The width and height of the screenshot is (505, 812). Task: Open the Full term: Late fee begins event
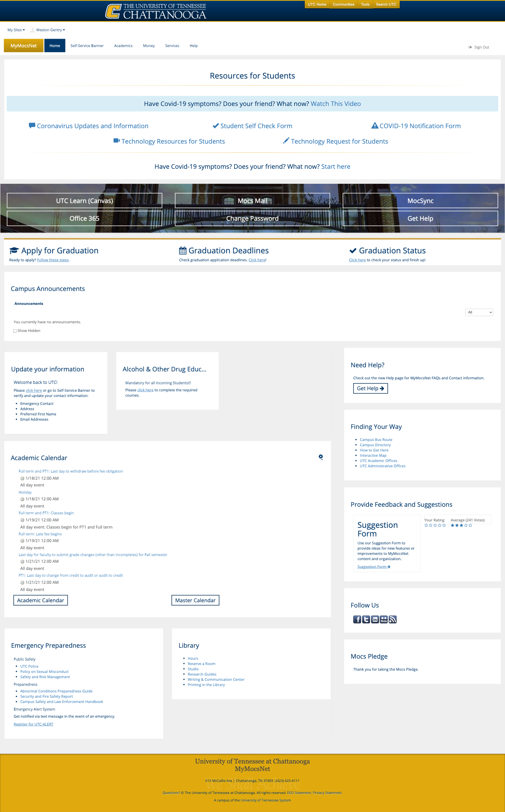point(40,534)
